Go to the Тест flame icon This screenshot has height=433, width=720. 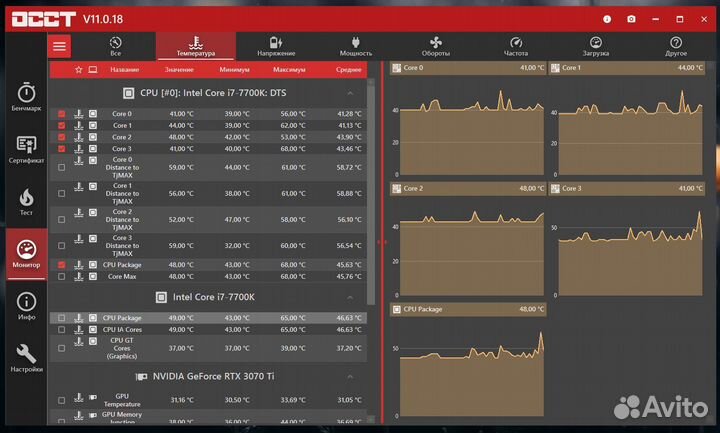click(27, 202)
